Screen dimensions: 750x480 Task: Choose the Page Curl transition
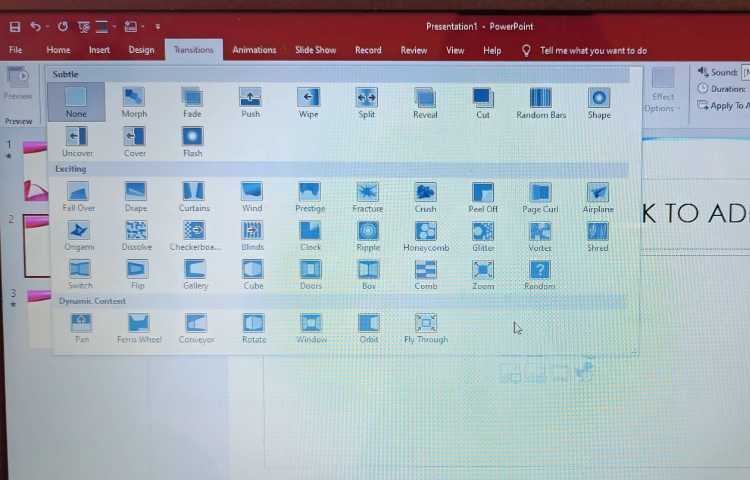click(540, 197)
